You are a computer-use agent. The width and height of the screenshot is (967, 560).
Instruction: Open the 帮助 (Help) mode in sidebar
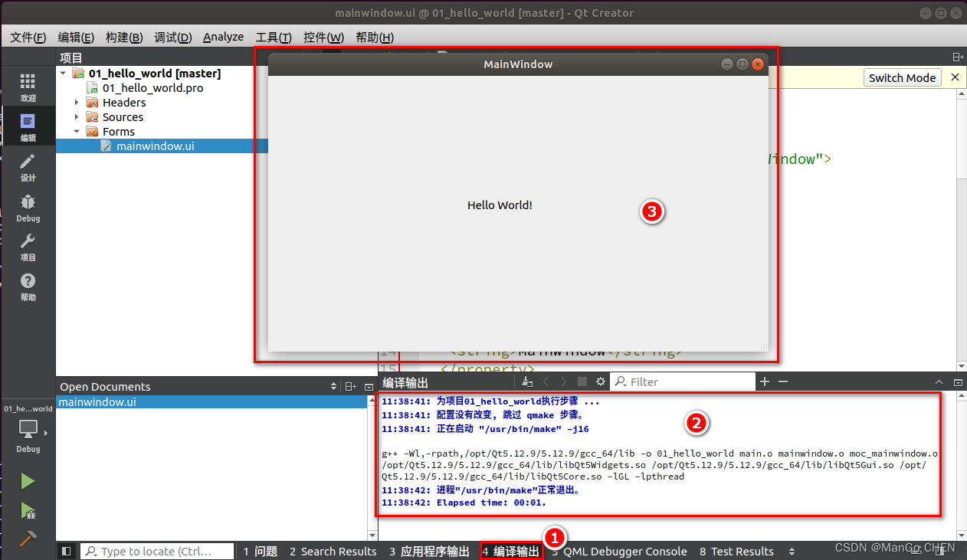[x=28, y=287]
